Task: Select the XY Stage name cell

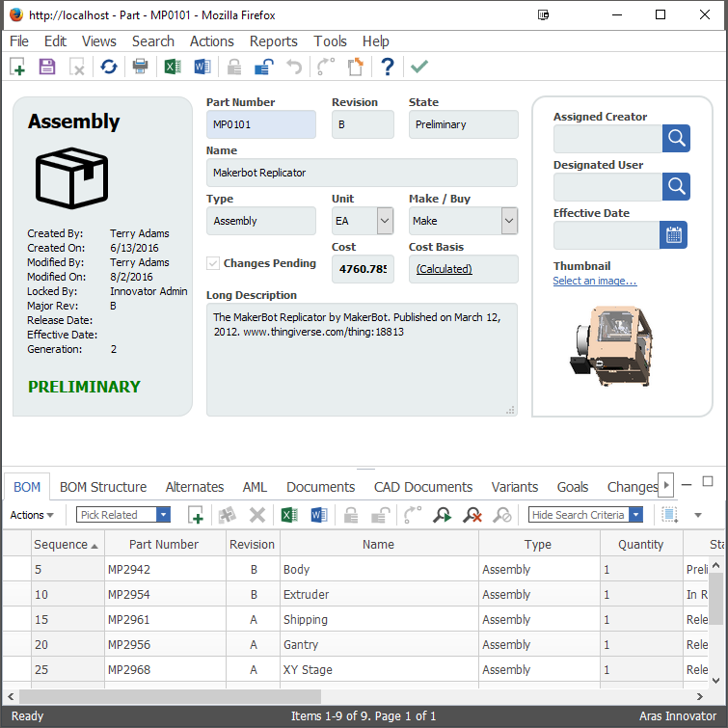Action: click(x=379, y=669)
